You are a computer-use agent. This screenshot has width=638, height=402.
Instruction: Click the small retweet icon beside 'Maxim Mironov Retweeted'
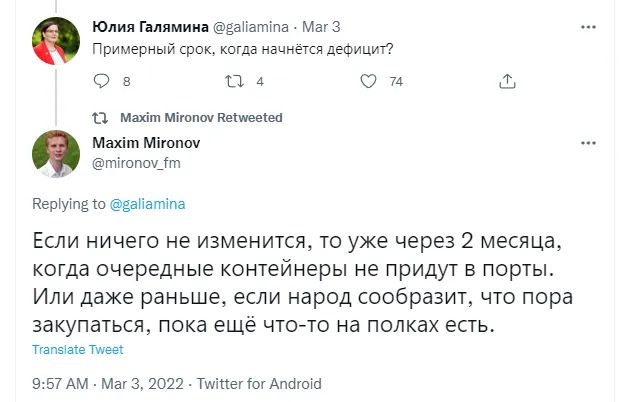tap(99, 117)
